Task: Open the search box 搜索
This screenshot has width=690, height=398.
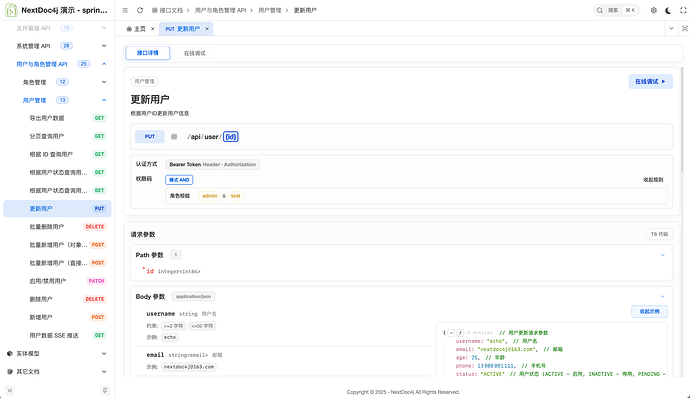Action: pos(617,10)
